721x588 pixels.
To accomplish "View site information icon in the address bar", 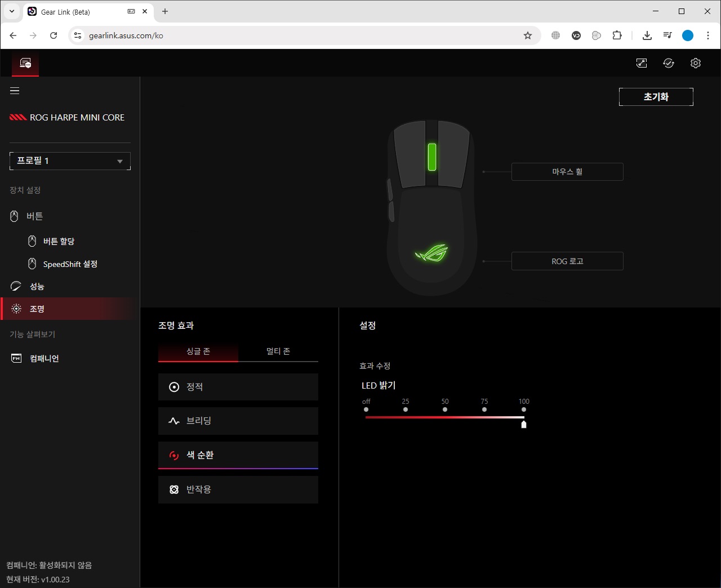I will tap(78, 35).
